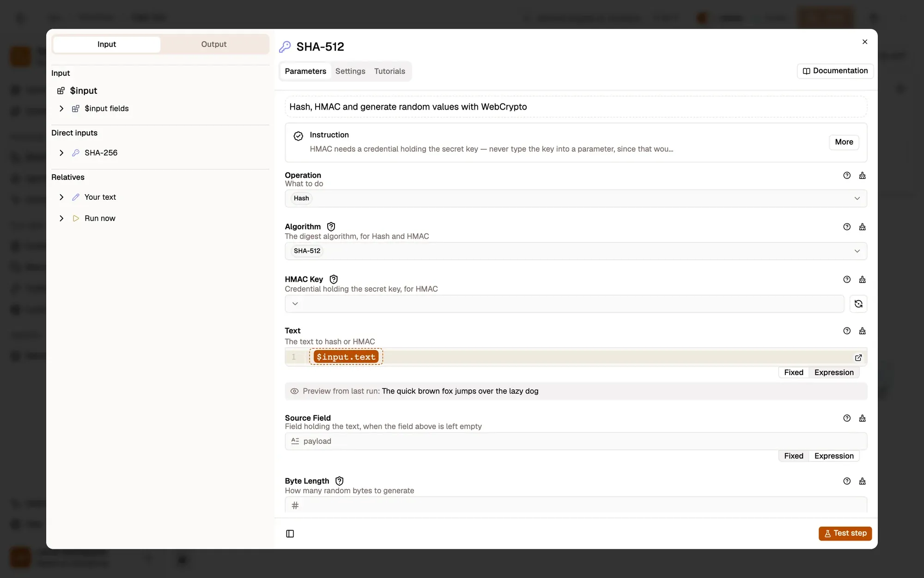
Task: Click the shield badge next to Byte Length
Action: (340, 481)
